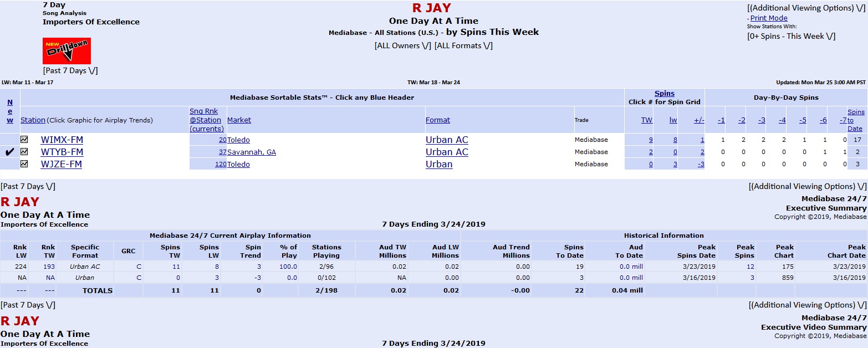This screenshot has height=348, width=868.
Task: Open song rank 120 for WJZE-FM
Action: tap(221, 165)
